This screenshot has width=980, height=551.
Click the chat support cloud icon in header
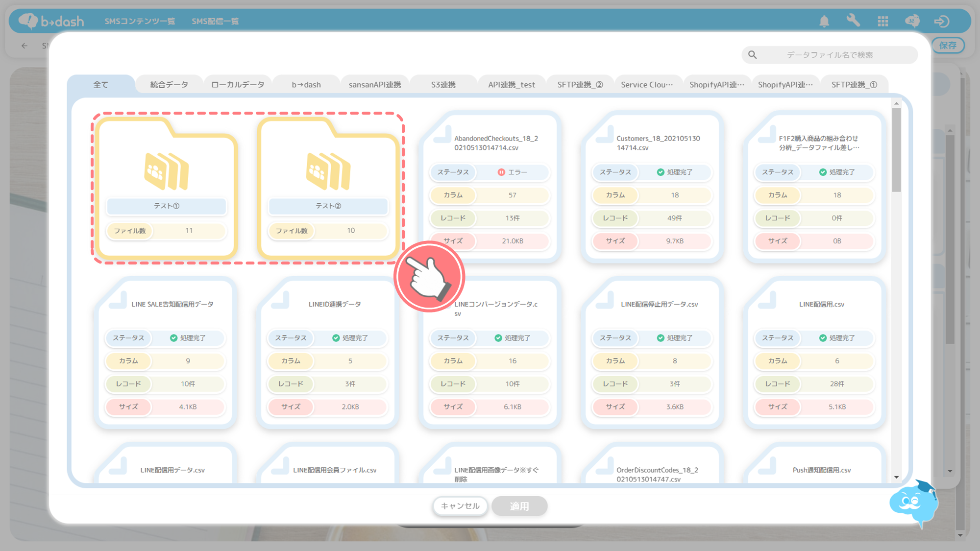coord(912,21)
